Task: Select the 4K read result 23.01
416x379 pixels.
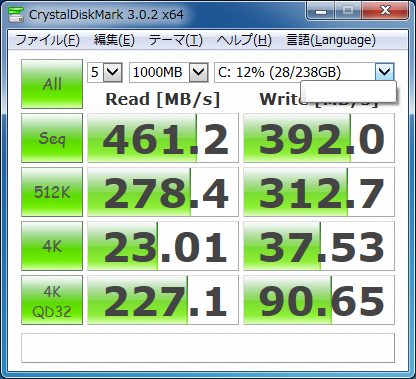Action: (163, 246)
